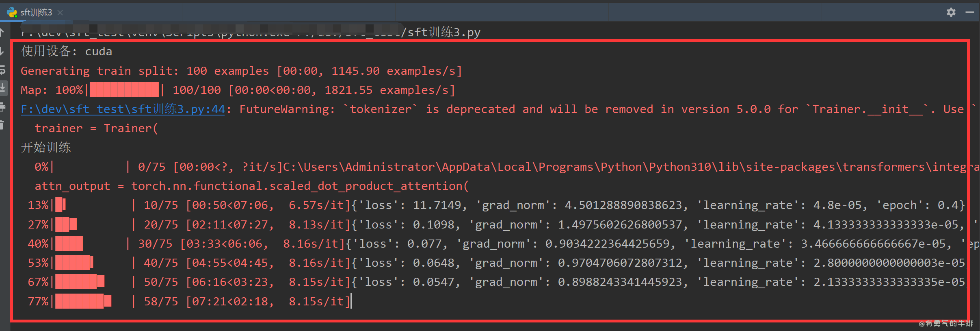
Task: Open run panel gear options menu
Action: tap(951, 12)
